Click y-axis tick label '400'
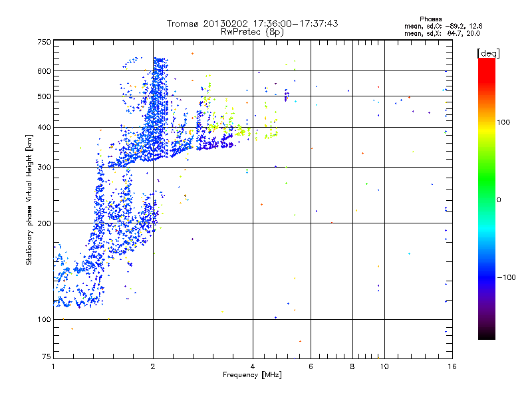This screenshot has height=399, width=532. [x=44, y=127]
